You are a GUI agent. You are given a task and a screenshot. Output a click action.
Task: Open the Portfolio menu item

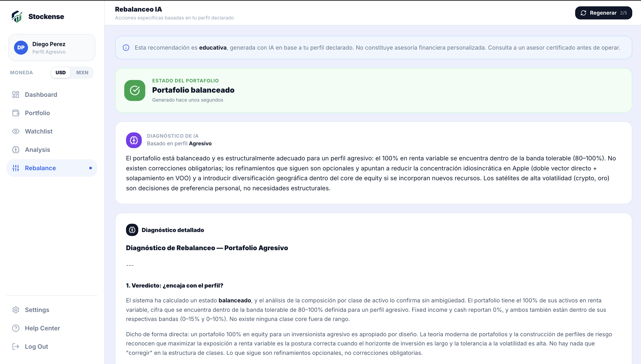tap(52, 113)
